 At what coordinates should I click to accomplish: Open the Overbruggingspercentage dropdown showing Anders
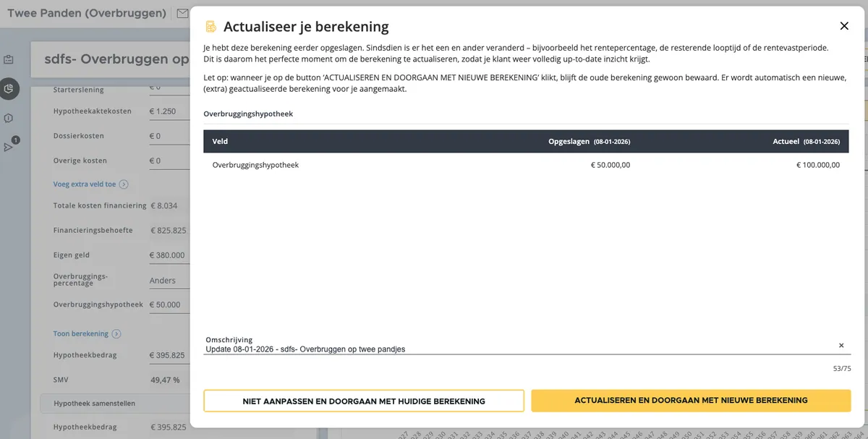click(x=169, y=281)
